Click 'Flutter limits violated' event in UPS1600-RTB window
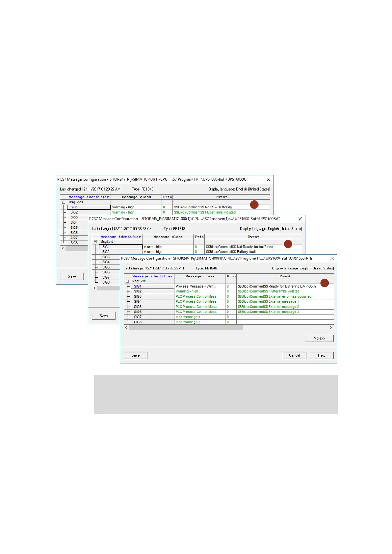392x554 pixels. 285,291
